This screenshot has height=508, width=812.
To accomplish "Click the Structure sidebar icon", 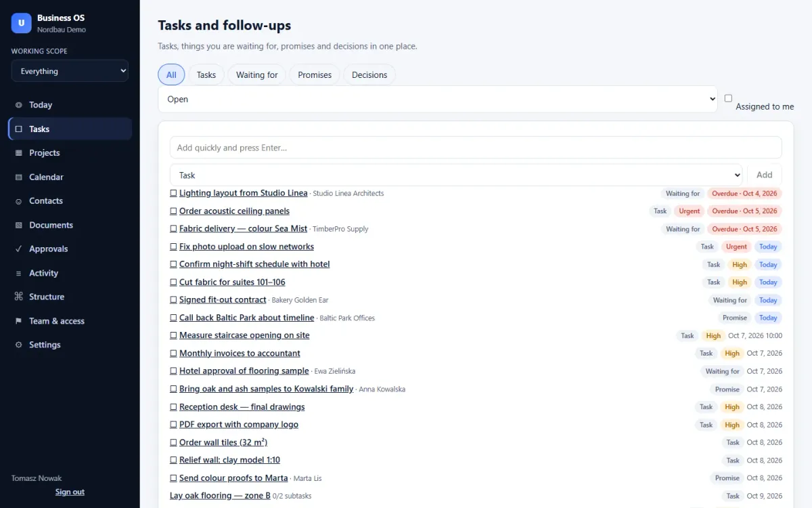I will [18, 297].
